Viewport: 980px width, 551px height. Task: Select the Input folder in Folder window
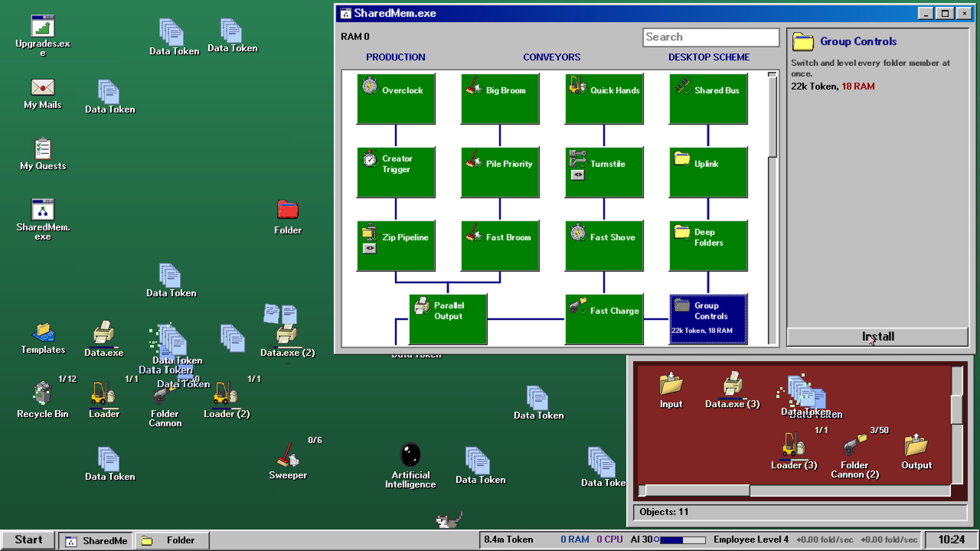pos(671,390)
